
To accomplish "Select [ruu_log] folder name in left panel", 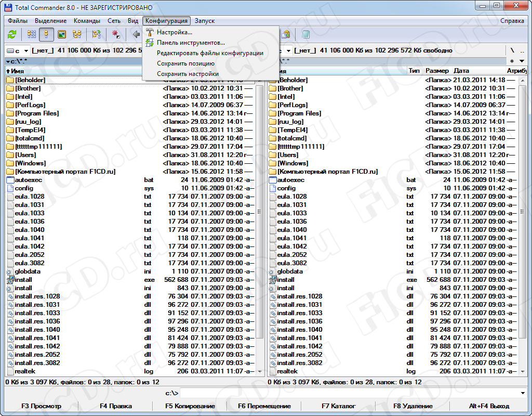I will 28,122.
